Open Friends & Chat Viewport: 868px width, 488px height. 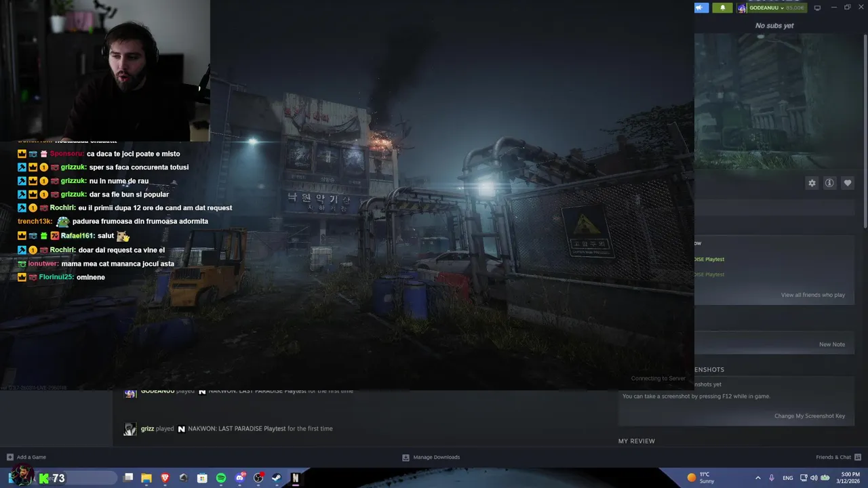pos(833,457)
